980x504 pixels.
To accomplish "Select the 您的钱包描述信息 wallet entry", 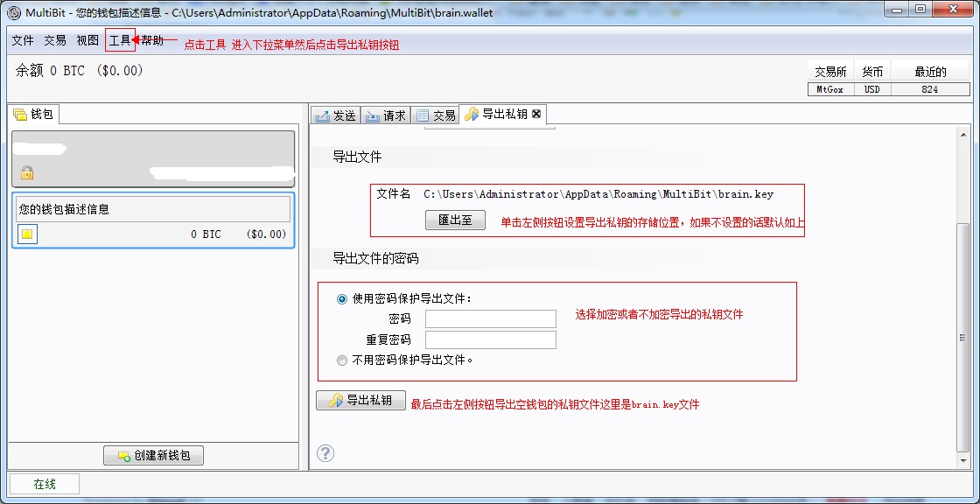I will tap(153, 220).
